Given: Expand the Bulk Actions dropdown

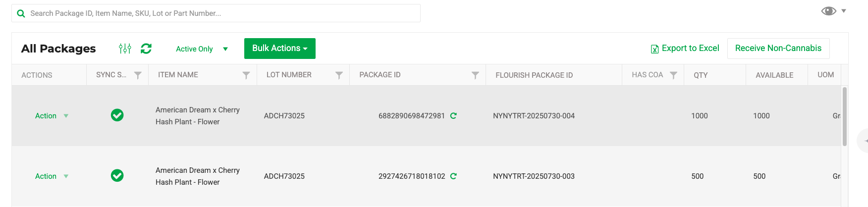Looking at the screenshot, I should pos(280,49).
